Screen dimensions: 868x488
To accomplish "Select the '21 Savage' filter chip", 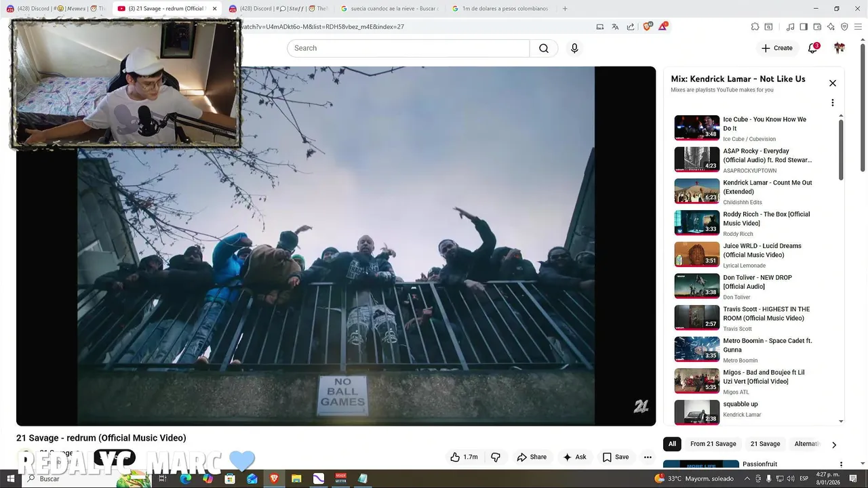I will point(765,444).
